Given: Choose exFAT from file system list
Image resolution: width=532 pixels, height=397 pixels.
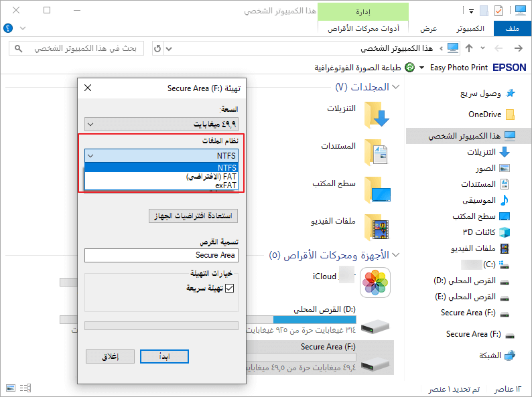Looking at the screenshot, I should point(161,185).
